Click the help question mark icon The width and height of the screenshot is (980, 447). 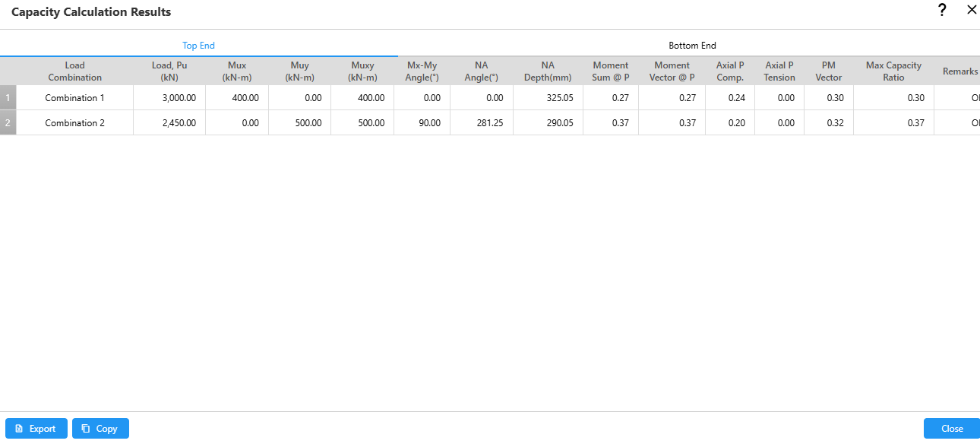(x=942, y=11)
